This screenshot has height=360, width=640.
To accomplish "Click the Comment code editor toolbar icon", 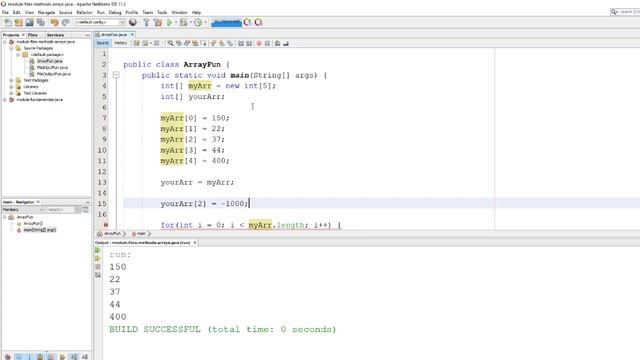I will [x=278, y=43].
